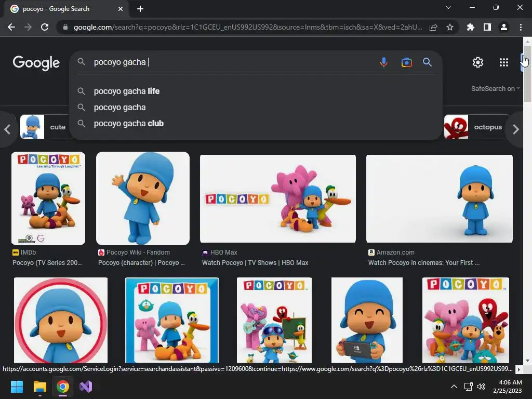
Task: Show hidden tray icons chevron
Action: 454,387
